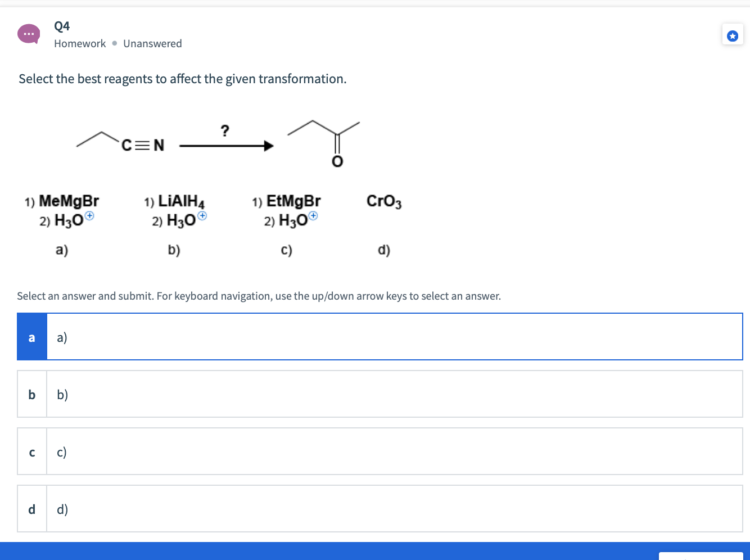Viewport: 750px width, 560px height.
Task: Click the Homework label
Action: 79,43
